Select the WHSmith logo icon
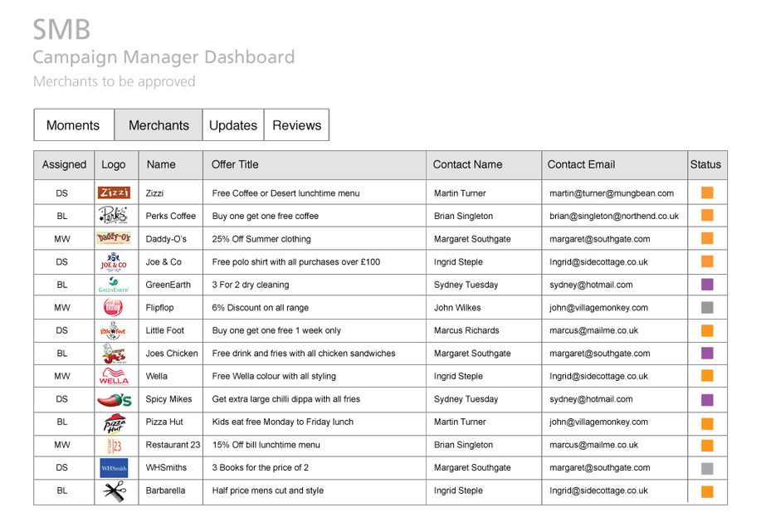 pyautogui.click(x=114, y=468)
